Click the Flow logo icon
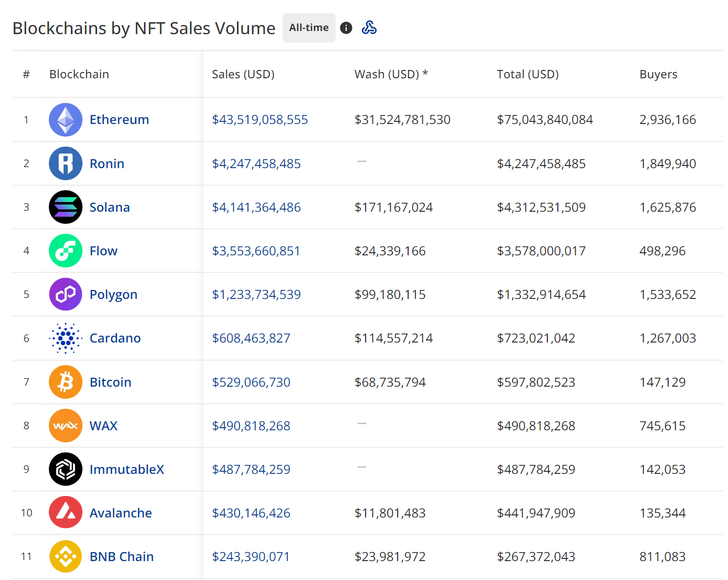Viewport: 728px width, 580px height. [66, 251]
